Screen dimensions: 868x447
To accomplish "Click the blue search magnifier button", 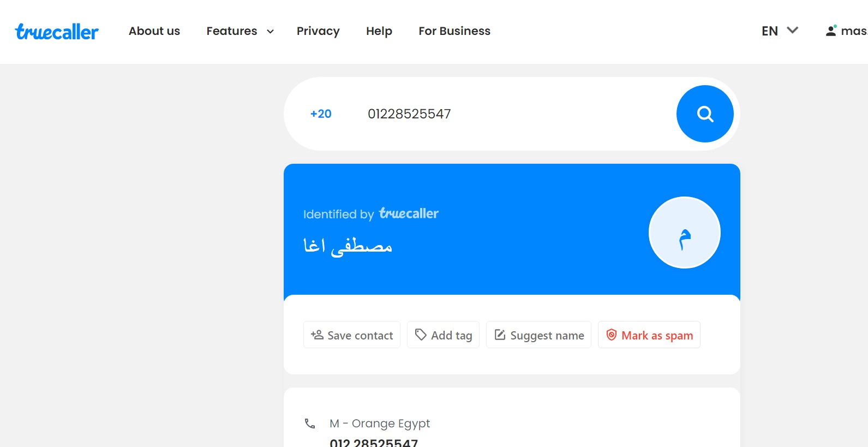I will coord(705,114).
